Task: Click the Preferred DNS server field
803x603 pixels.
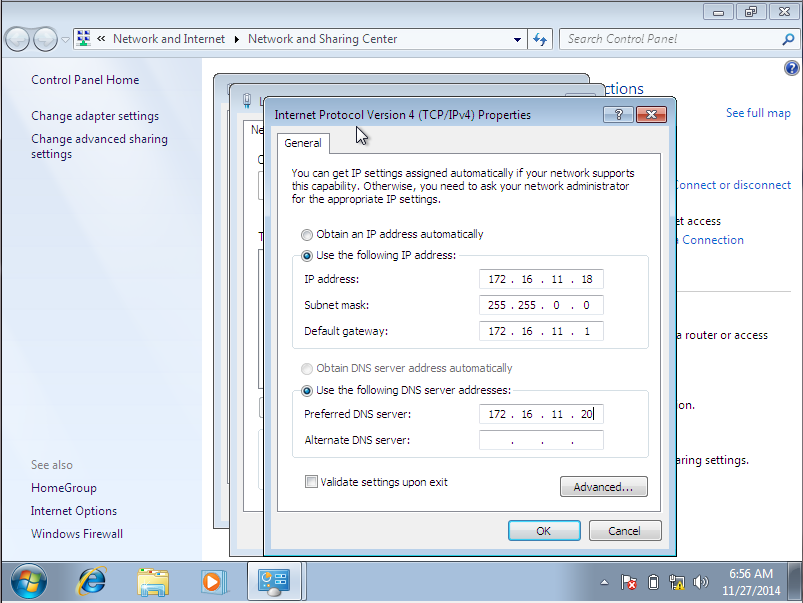Action: coord(541,414)
